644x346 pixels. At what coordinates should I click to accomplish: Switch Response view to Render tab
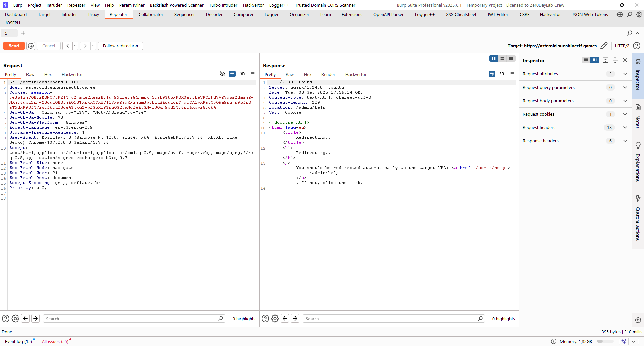coord(328,74)
